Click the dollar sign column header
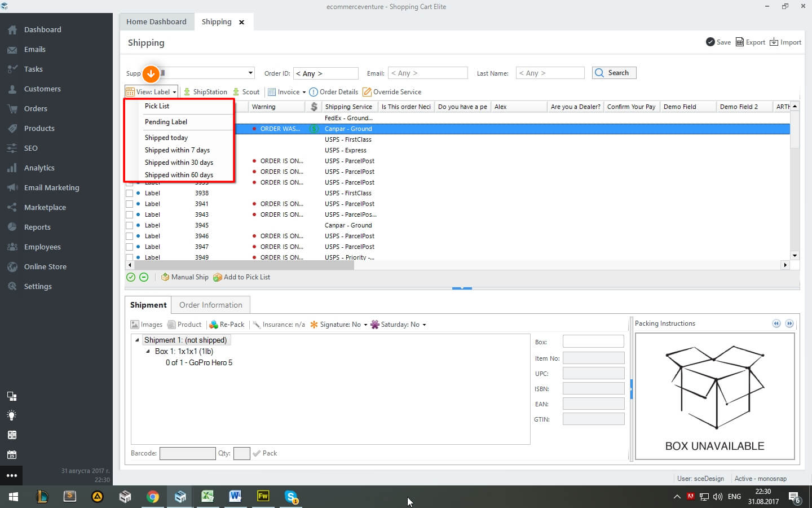The width and height of the screenshot is (812, 508). pyautogui.click(x=314, y=107)
